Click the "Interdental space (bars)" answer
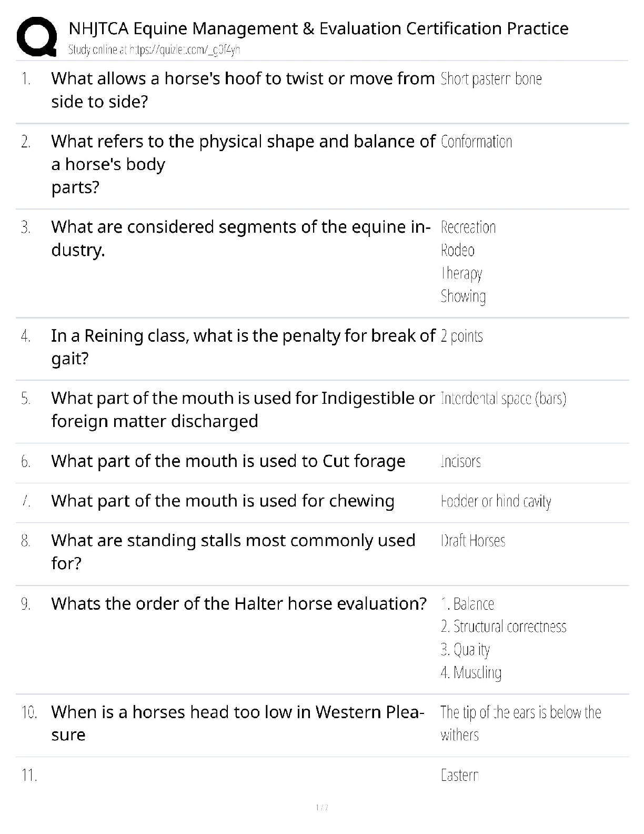The width and height of the screenshot is (644, 834). pos(503,399)
